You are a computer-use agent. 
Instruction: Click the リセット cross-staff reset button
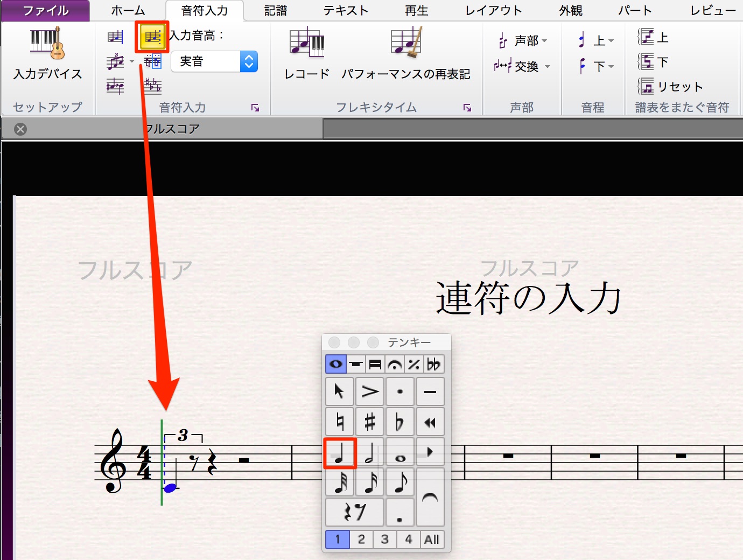[671, 87]
